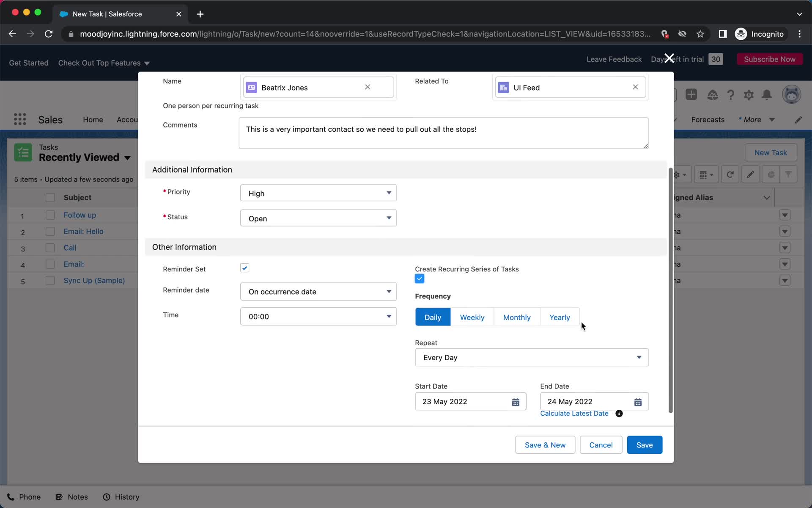The width and height of the screenshot is (812, 508).
Task: Click the Tasks object icon
Action: 23,152
